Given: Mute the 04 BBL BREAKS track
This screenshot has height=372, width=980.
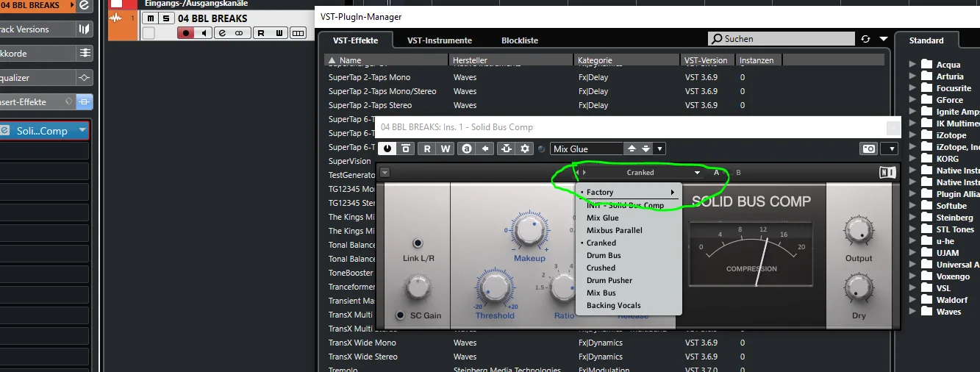Looking at the screenshot, I should [151, 18].
